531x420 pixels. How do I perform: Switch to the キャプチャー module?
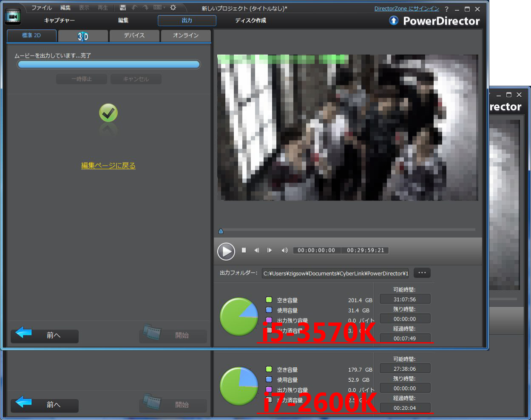tap(60, 20)
